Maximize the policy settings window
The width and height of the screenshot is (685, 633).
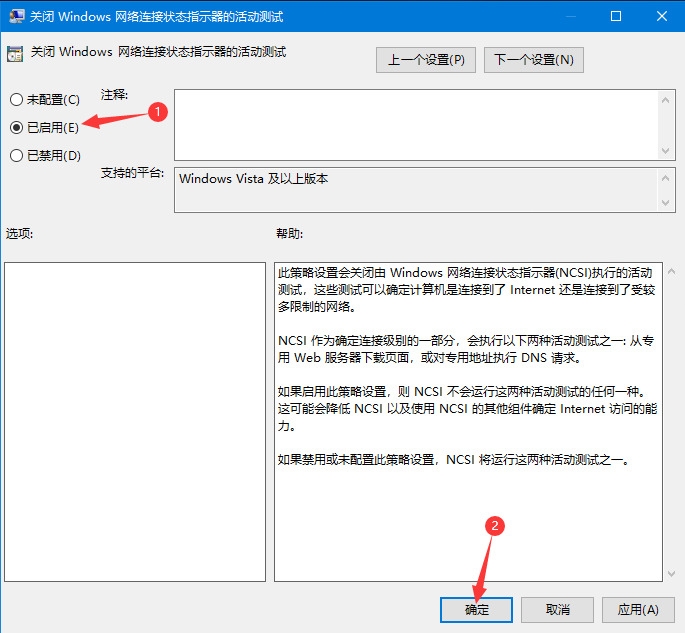615,17
